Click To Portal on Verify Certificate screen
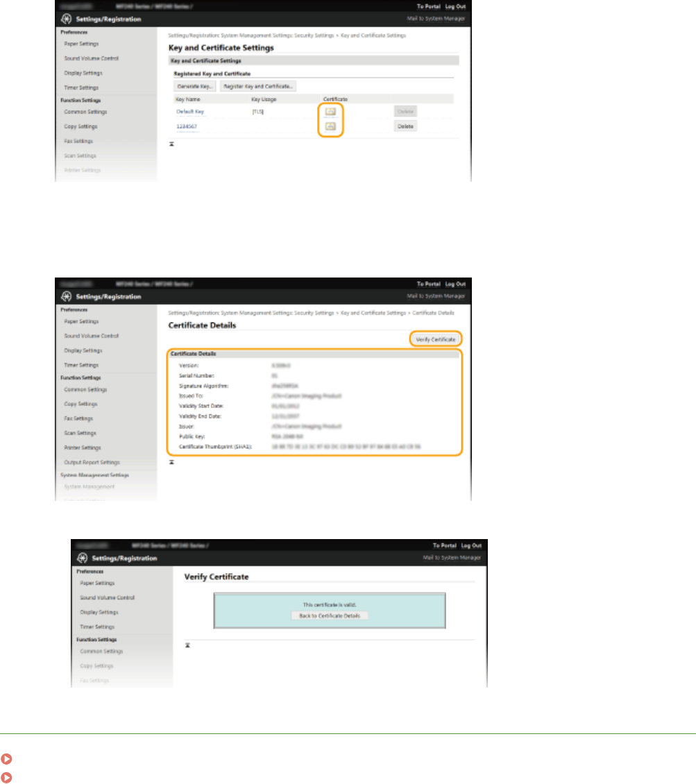Viewport: 696px width, 784px height. tap(445, 545)
